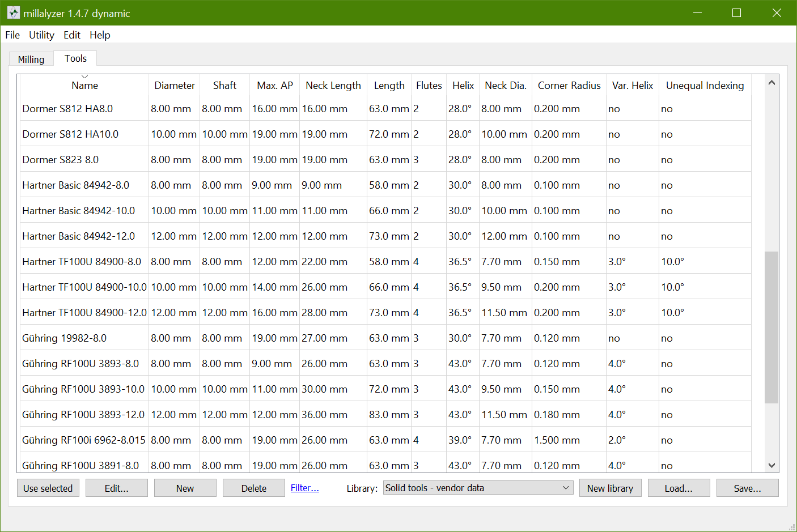Open the Edit menu
The height and width of the screenshot is (532, 797).
[72, 35]
